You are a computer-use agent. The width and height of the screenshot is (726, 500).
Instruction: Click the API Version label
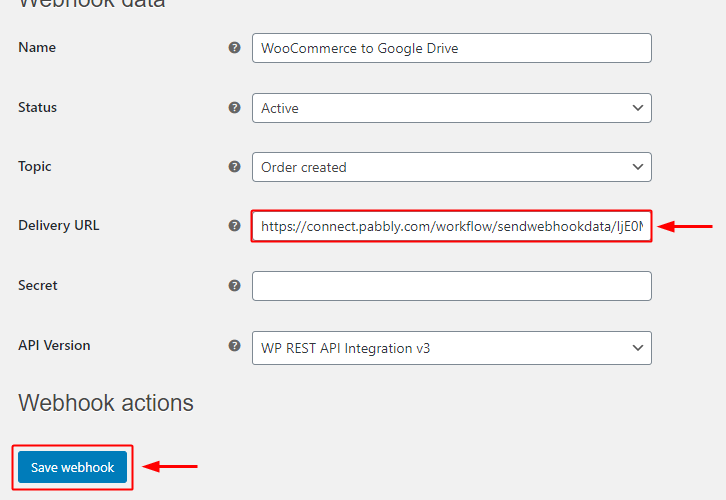(54, 345)
